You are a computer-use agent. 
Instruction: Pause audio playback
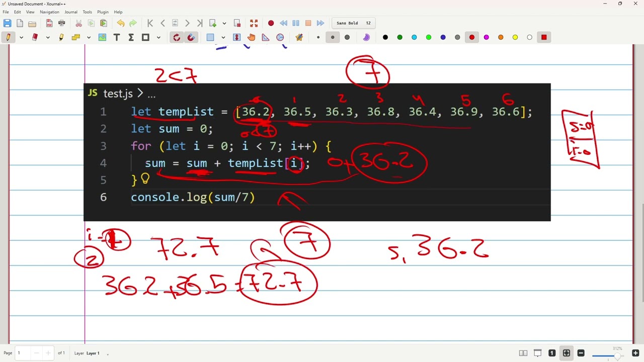coord(296,23)
